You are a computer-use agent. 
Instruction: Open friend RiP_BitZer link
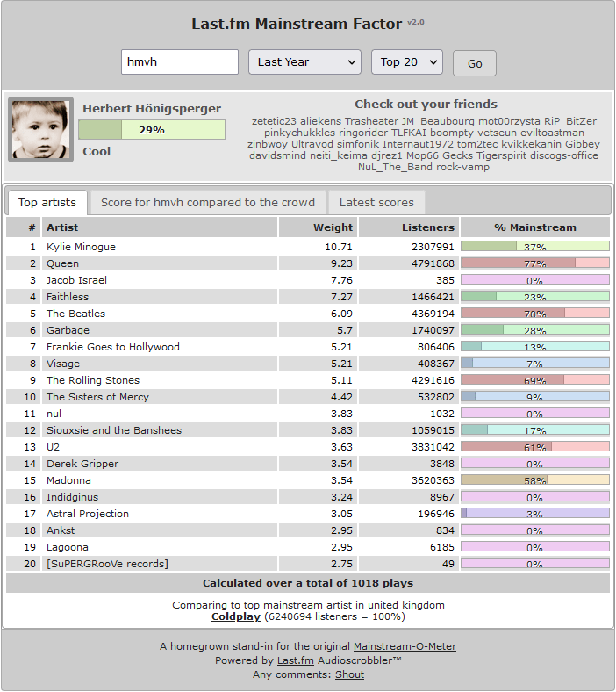(x=570, y=121)
